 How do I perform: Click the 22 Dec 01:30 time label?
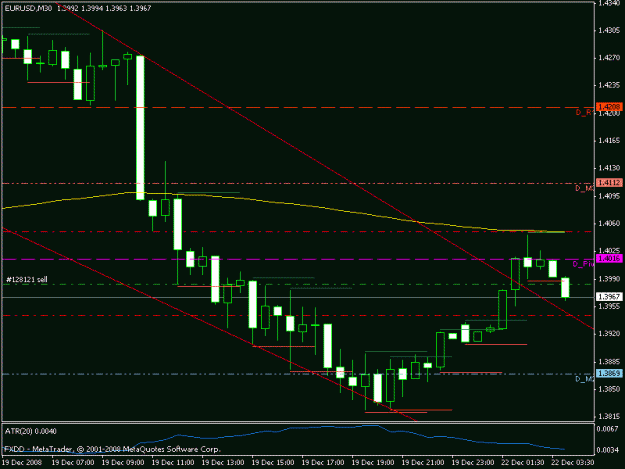(523, 463)
